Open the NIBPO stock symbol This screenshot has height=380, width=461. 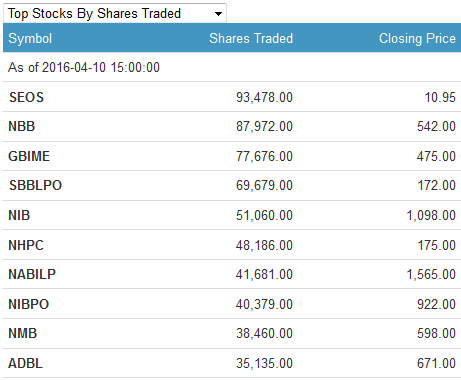29,304
